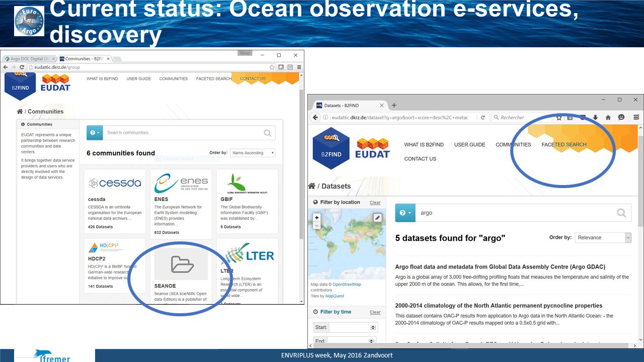Image resolution: width=644 pixels, height=362 pixels.
Task: Open a new tab in Firefox with plus
Action: coord(394,105)
